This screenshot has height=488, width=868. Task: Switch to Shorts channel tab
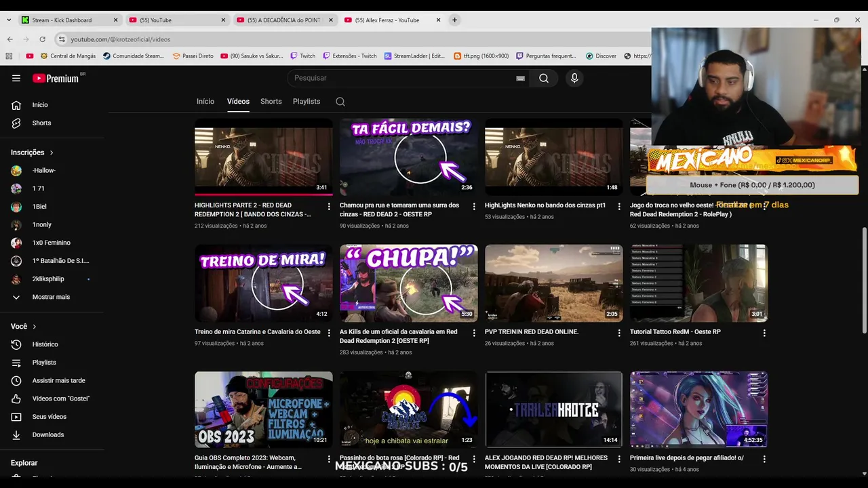pyautogui.click(x=271, y=102)
